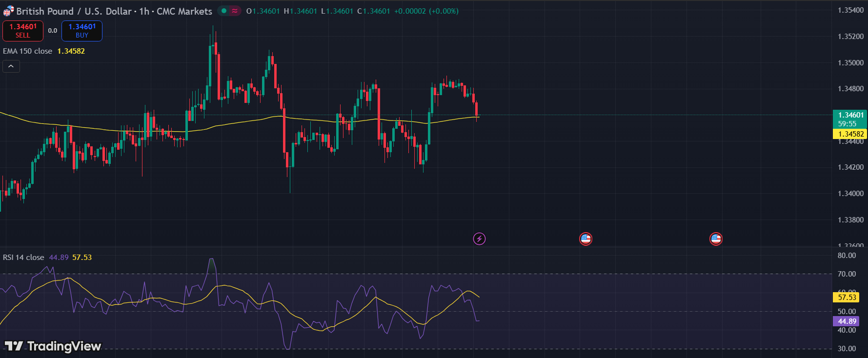Click the first US flag economic event

[585, 239]
